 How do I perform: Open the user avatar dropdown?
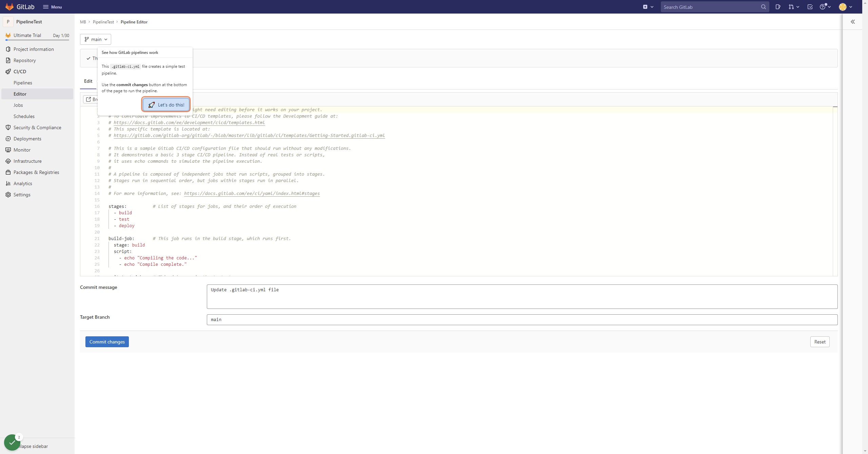(845, 7)
